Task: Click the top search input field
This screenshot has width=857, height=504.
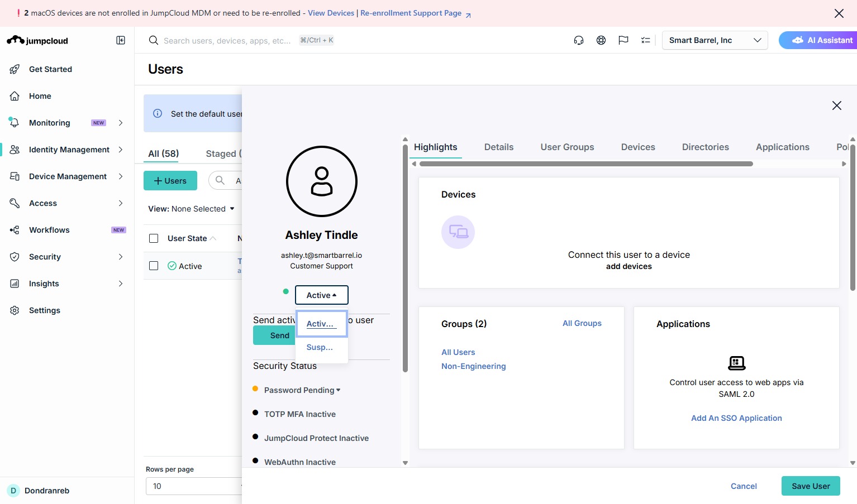Action: click(227, 40)
